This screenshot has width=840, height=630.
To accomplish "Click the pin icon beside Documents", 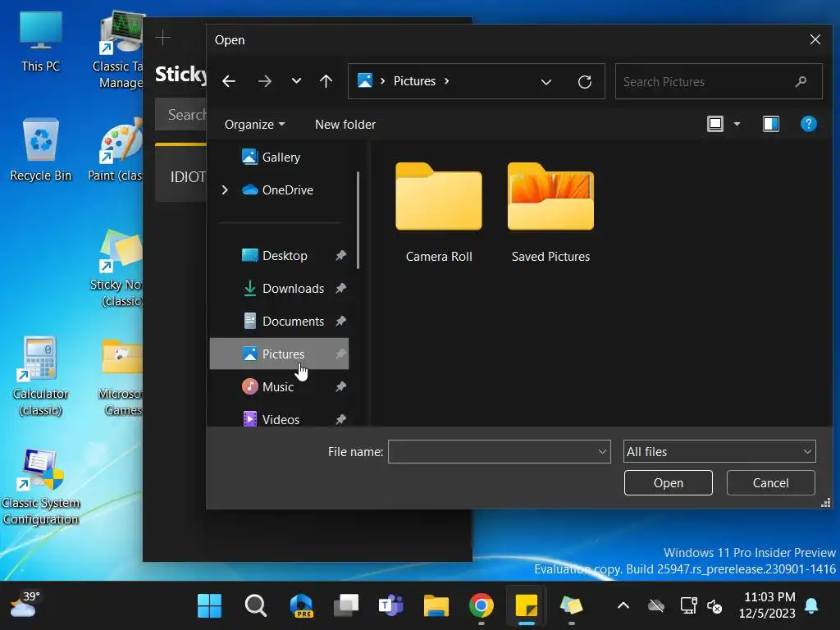I will [x=340, y=321].
